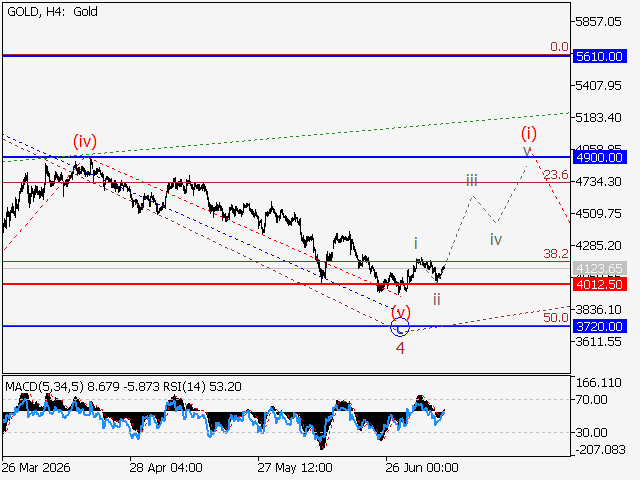640x480 pixels.
Task: Select the brown wave 4 label
Action: click(x=400, y=348)
